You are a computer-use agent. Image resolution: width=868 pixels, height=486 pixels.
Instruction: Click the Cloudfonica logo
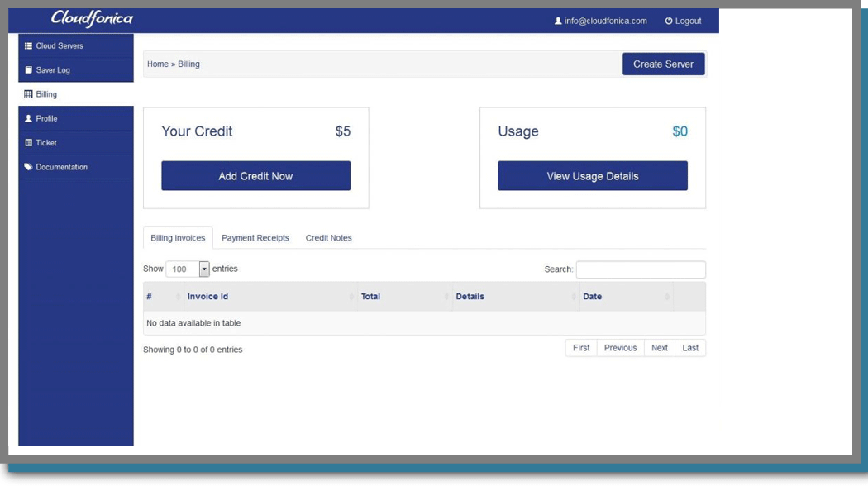pos(92,19)
